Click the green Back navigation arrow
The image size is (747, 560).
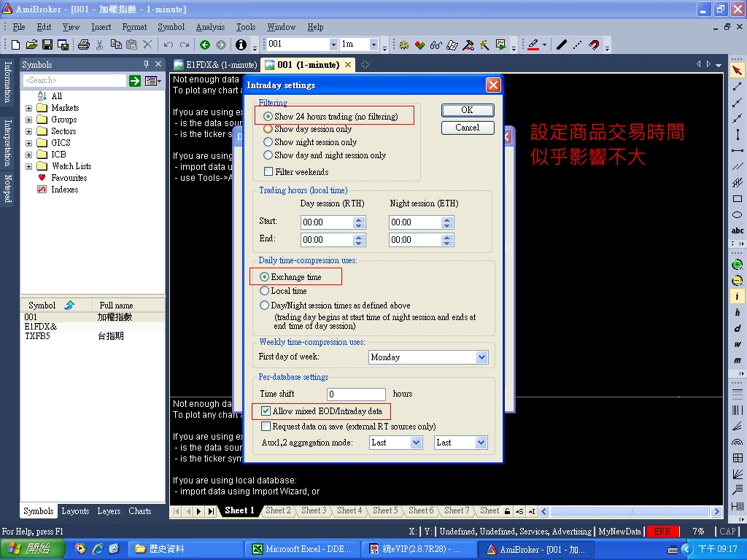[x=205, y=44]
